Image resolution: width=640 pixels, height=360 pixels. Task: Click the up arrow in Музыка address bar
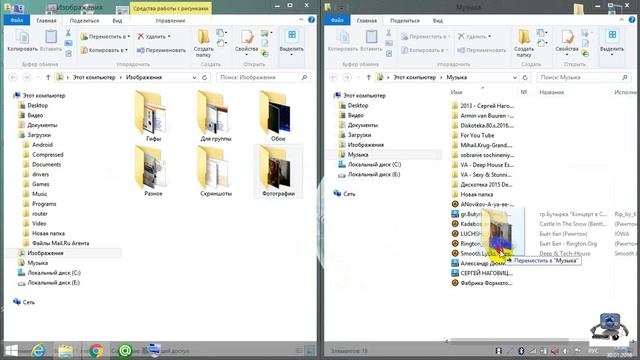click(x=369, y=77)
